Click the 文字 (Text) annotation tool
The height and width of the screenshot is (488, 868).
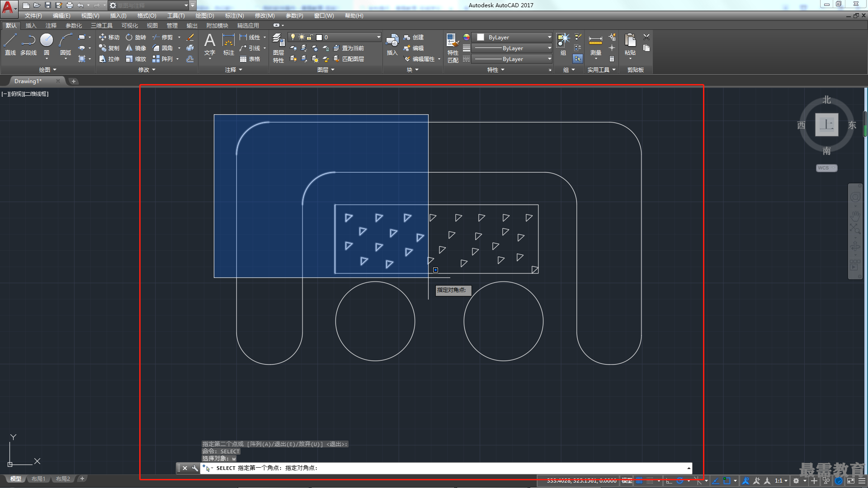click(x=210, y=44)
